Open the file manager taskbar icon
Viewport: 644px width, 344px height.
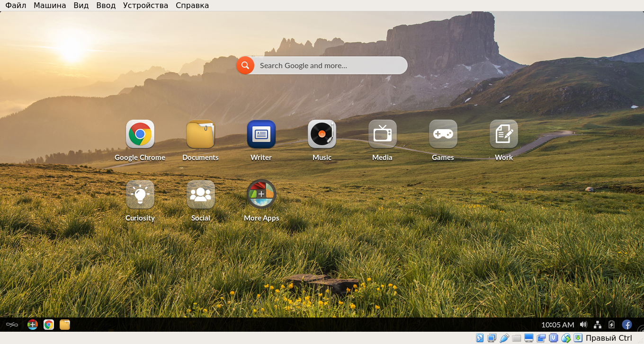[x=64, y=325]
